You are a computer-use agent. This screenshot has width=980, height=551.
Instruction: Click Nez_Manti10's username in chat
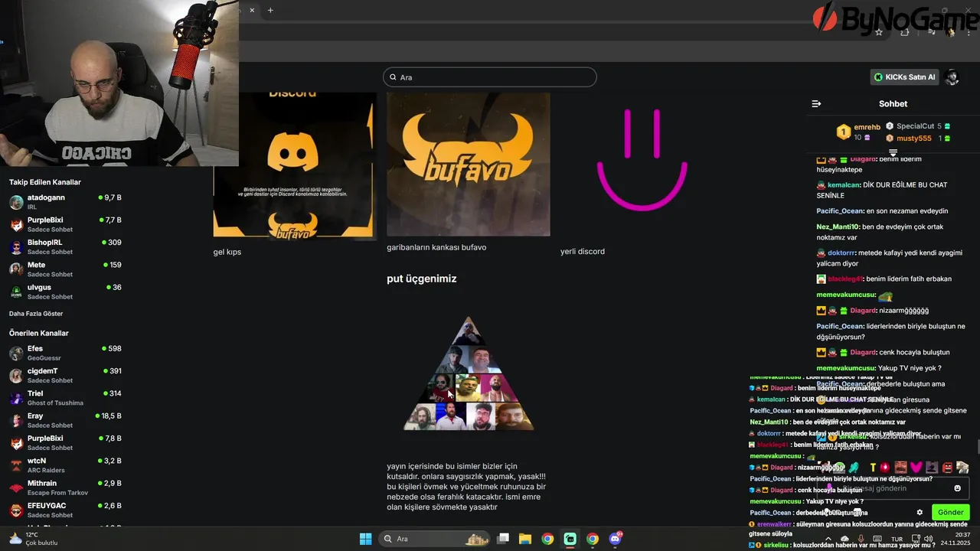pos(838,227)
